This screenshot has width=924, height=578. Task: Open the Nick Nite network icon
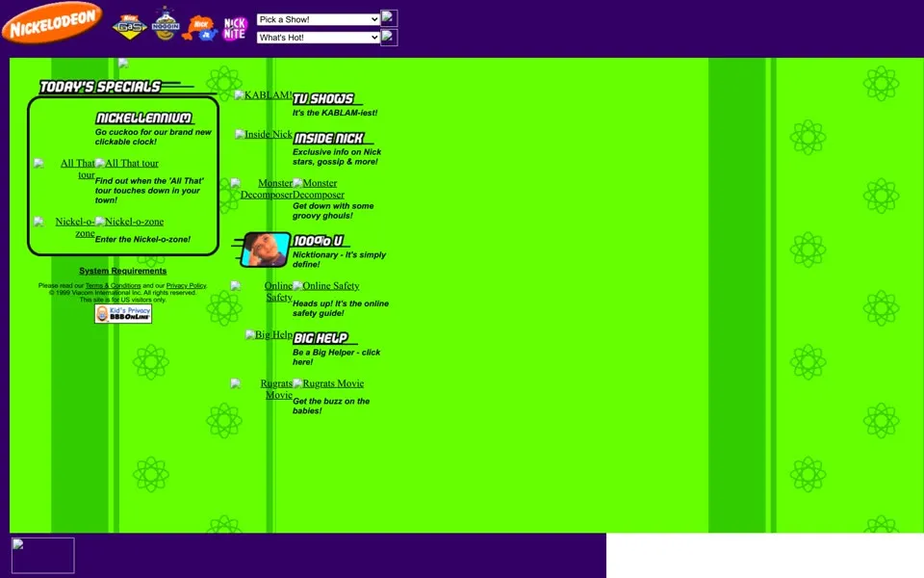click(235, 28)
